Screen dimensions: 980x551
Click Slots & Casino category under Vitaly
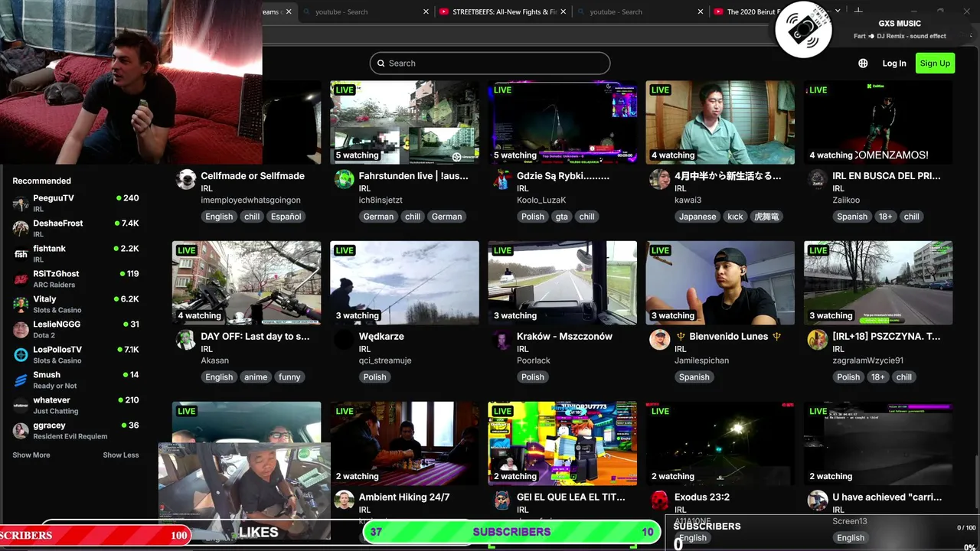(x=57, y=310)
